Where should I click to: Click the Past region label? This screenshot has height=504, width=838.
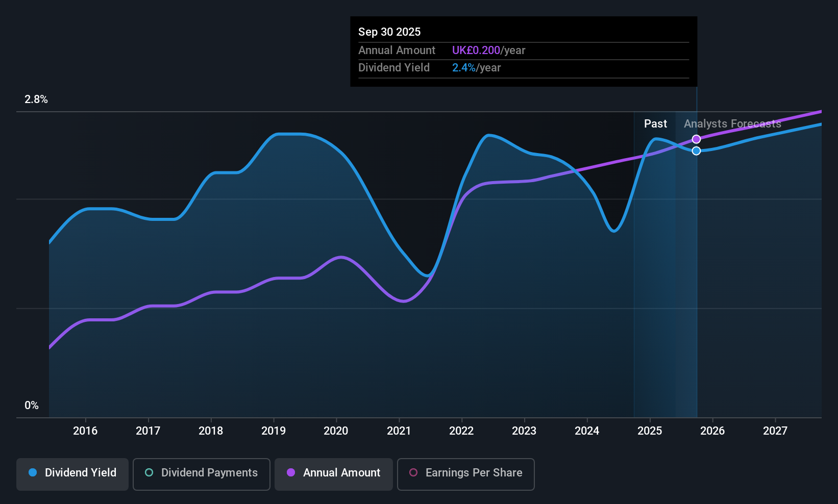point(655,123)
